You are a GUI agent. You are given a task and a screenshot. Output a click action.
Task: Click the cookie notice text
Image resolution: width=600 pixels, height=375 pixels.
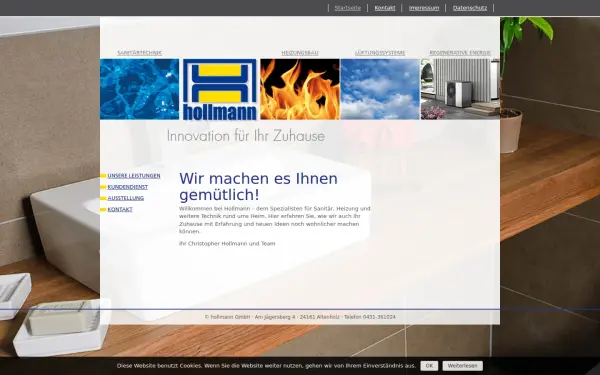tap(266, 366)
